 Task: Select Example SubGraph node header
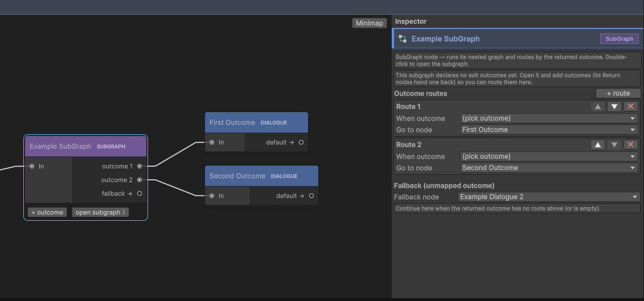(85, 147)
